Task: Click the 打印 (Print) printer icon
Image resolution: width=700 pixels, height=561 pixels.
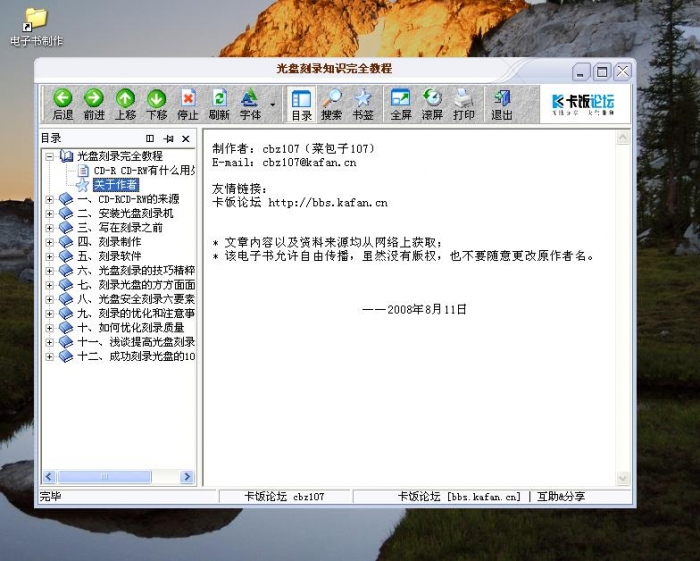Action: [464, 103]
